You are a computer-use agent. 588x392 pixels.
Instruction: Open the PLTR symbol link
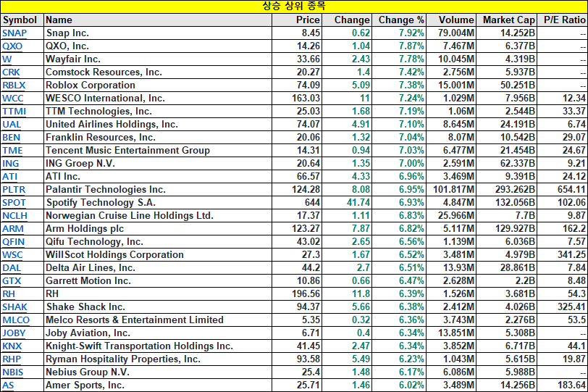[x=14, y=189]
